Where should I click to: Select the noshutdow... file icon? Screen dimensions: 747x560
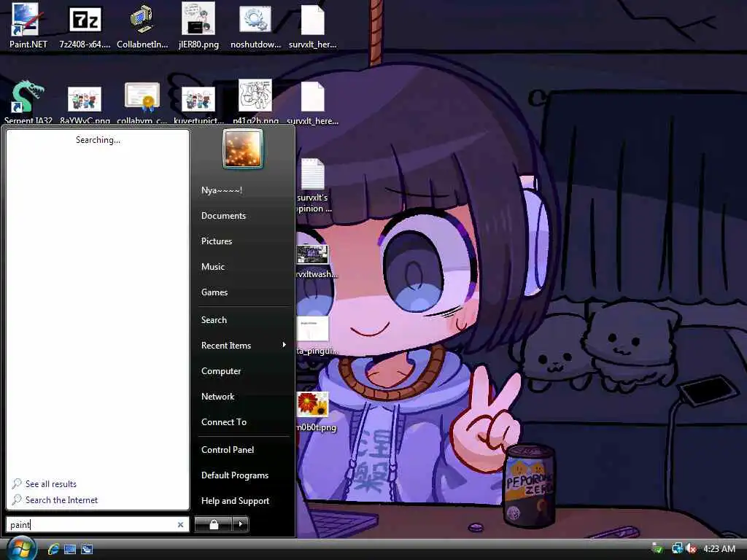tap(255, 26)
